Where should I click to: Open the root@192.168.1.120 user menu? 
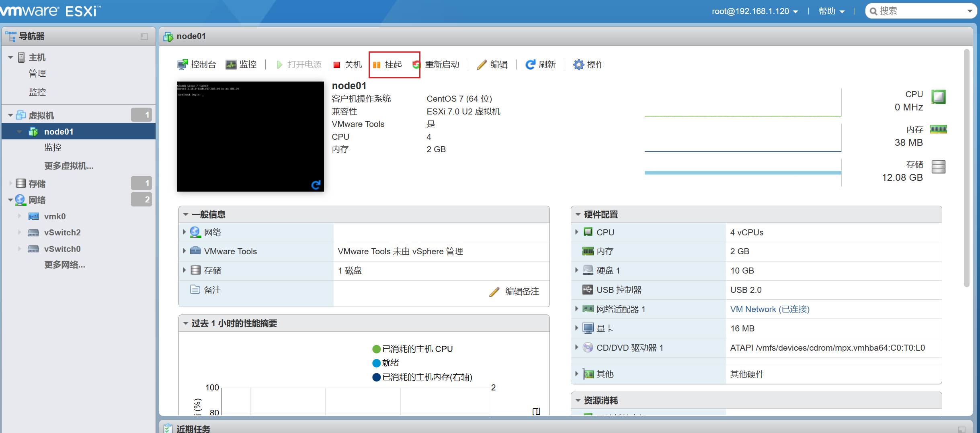(754, 11)
